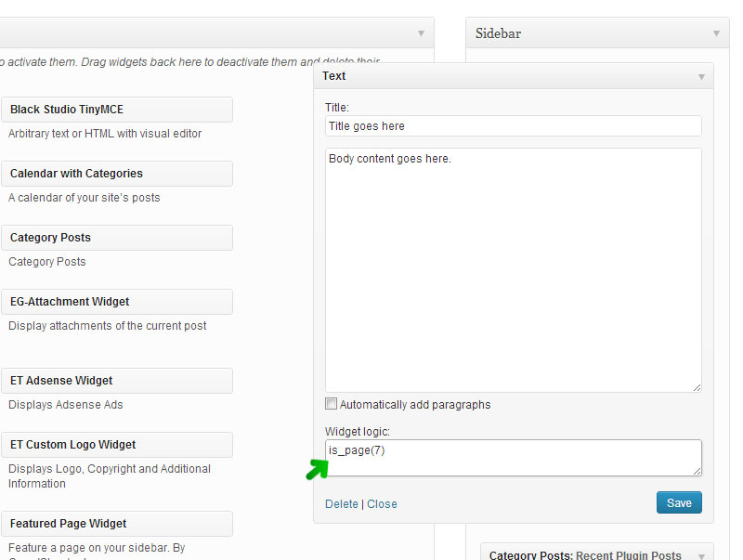Click inside the body content text area

click(513, 269)
